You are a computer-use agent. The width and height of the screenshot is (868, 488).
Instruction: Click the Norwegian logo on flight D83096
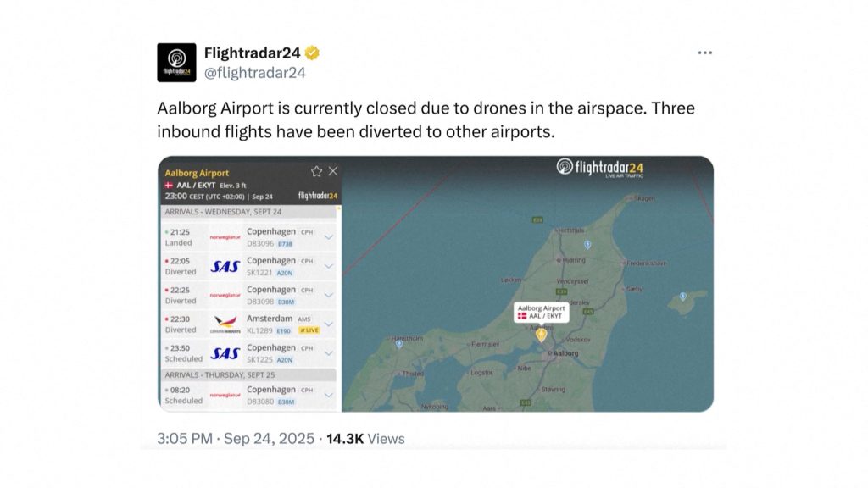224,236
